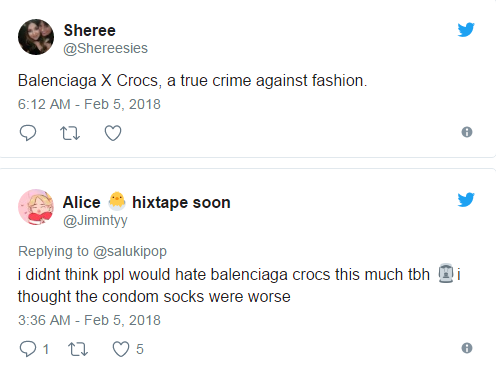The image size is (496, 368).
Task: Open the 6:12 AM - Feb 5, 2018 timestamp
Action: click(89, 104)
